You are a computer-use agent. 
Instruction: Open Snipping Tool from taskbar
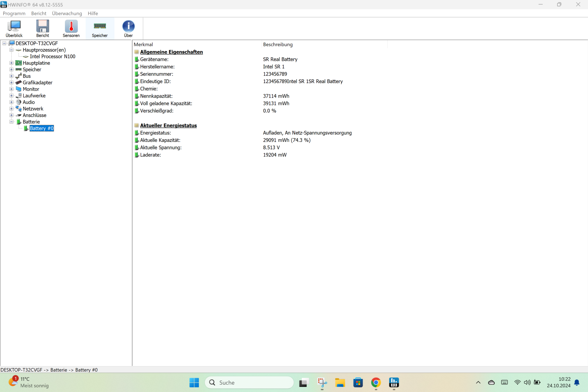click(322, 383)
